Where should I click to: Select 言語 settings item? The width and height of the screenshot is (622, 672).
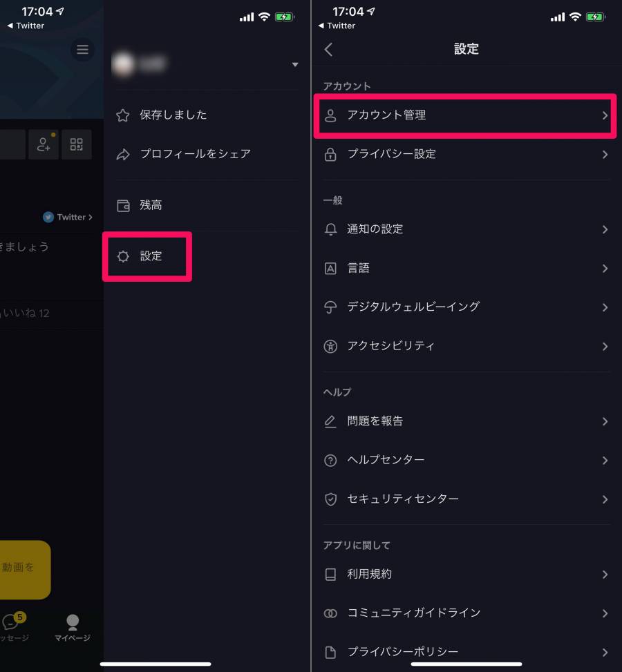pos(466,268)
